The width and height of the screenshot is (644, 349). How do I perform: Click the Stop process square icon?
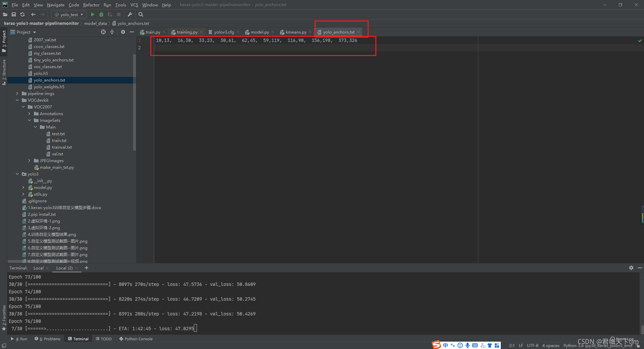(x=119, y=14)
